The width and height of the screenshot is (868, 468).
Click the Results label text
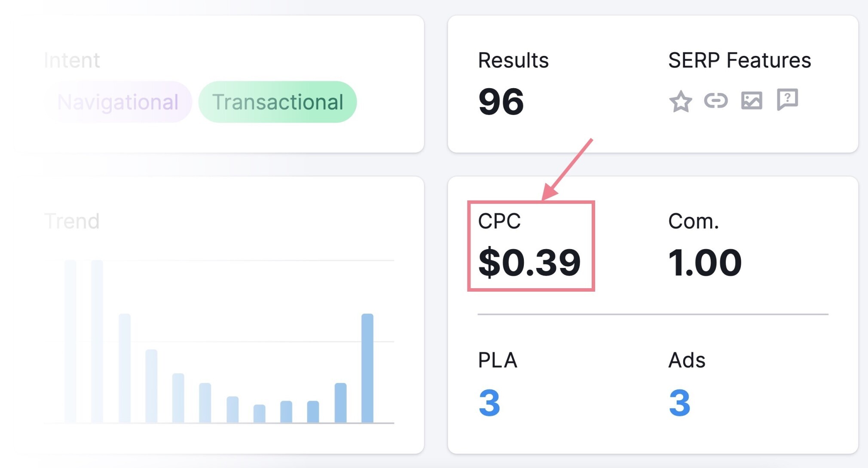(513, 60)
